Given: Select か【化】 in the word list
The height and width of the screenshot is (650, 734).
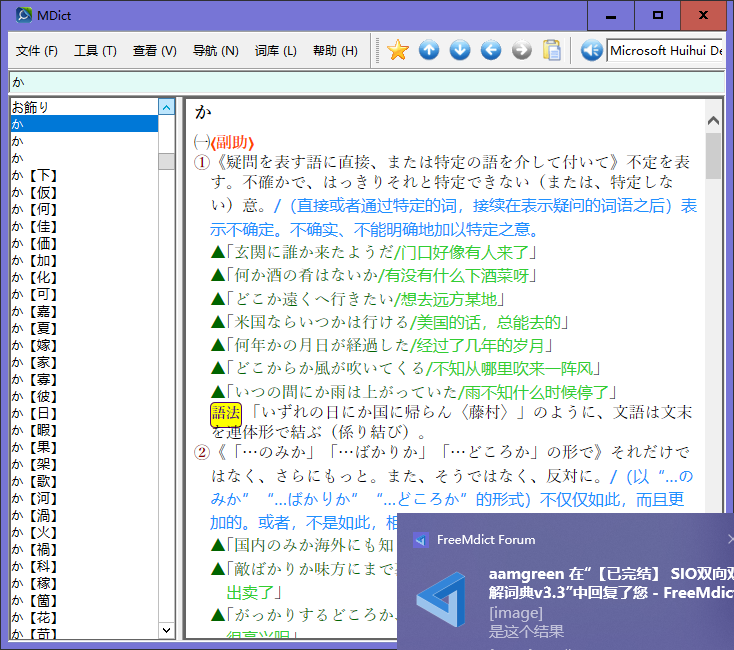Looking at the screenshot, I should click(84, 278).
